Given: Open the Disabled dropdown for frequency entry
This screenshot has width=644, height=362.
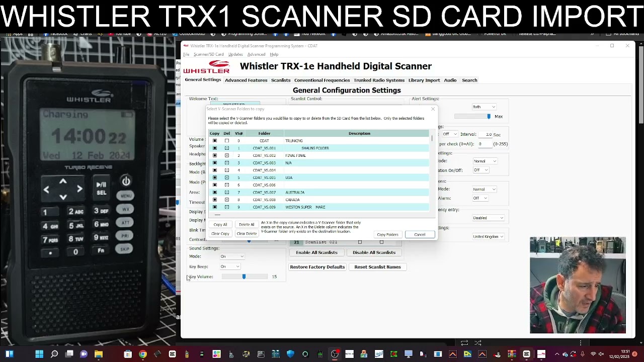Looking at the screenshot, I should pos(488,218).
